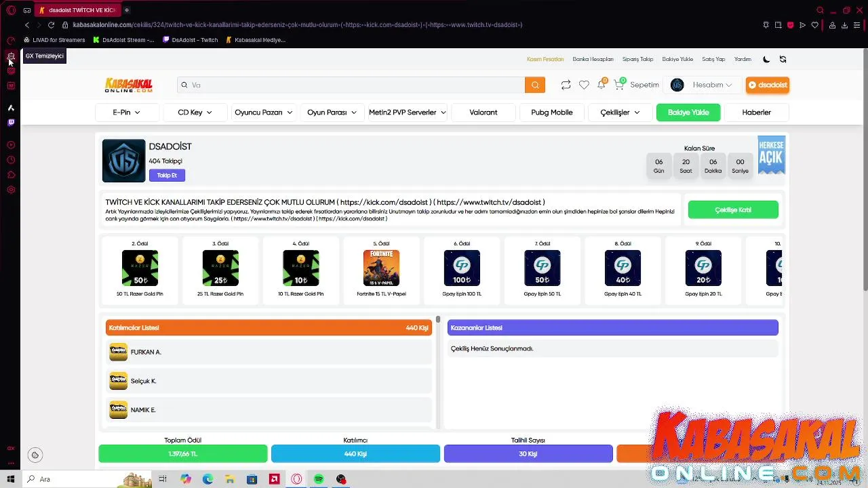This screenshot has height=488, width=868.
Task: Expand the CD Key dropdown menu
Action: [x=195, y=113]
